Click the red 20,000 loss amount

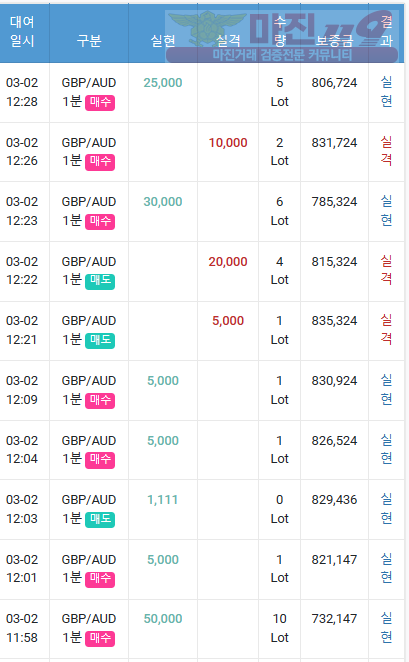(x=228, y=262)
